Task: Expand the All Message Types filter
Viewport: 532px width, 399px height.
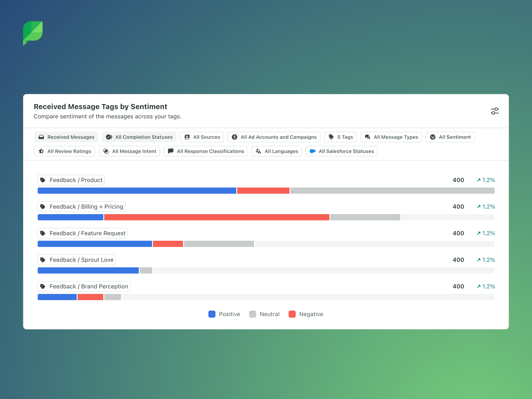Action: (x=391, y=137)
